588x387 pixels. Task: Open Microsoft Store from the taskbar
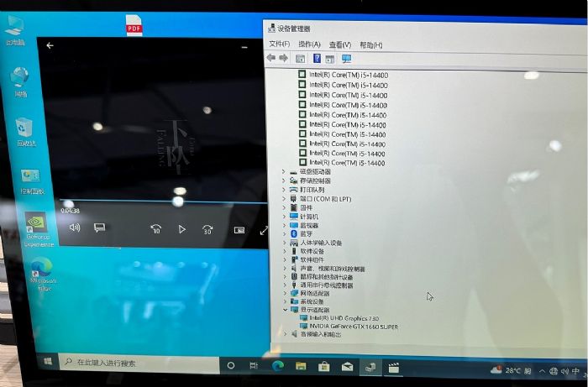pos(323,367)
